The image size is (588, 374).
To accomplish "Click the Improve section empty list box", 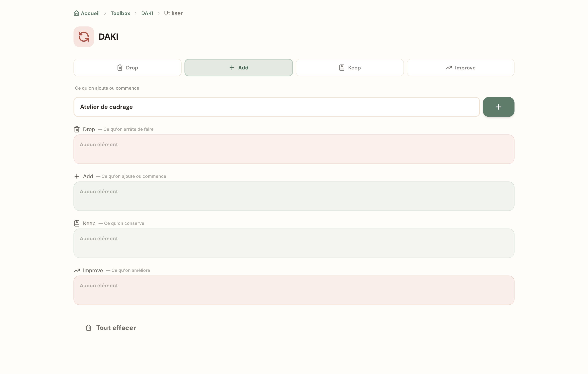I will [x=294, y=290].
